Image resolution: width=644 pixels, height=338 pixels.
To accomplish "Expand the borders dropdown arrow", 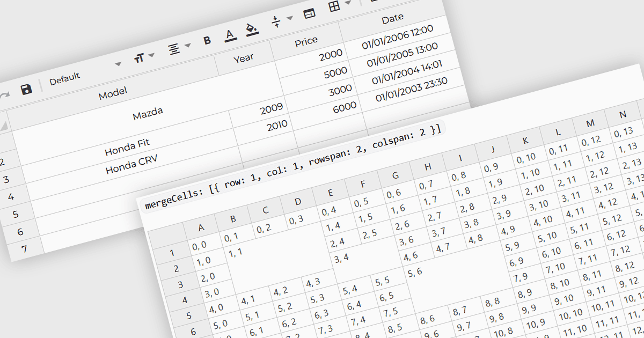I will click(348, 3).
